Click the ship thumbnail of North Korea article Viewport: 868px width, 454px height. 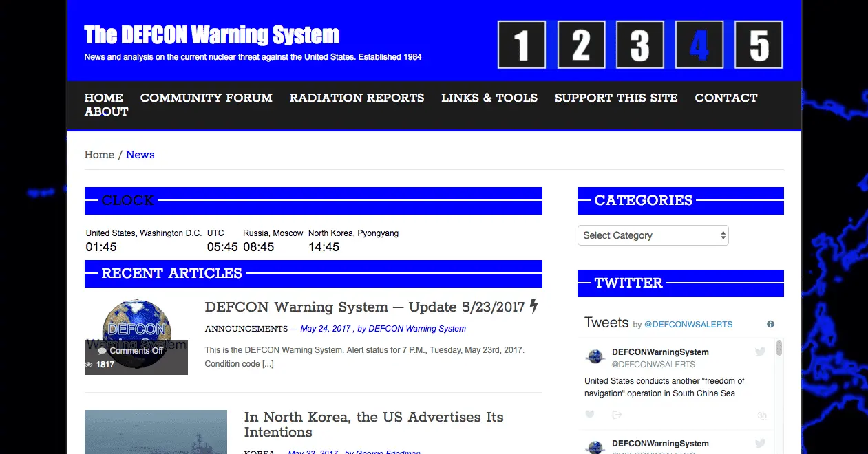(x=156, y=432)
